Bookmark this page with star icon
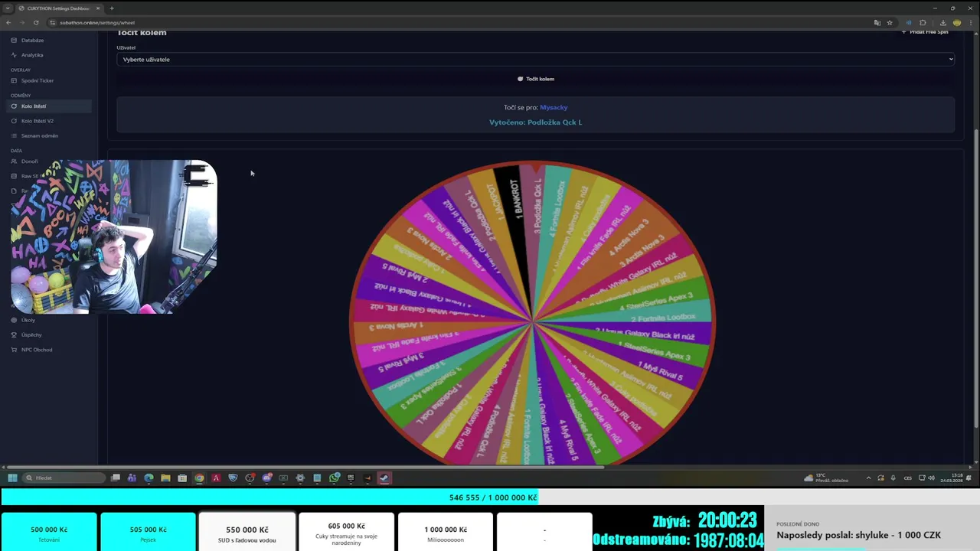Viewport: 980px width, 551px height. tap(890, 22)
